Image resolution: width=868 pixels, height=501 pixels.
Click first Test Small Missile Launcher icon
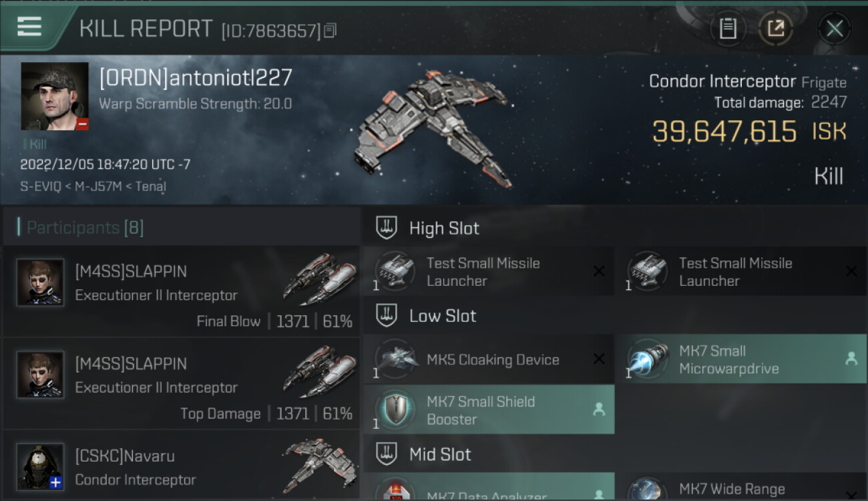pos(395,271)
